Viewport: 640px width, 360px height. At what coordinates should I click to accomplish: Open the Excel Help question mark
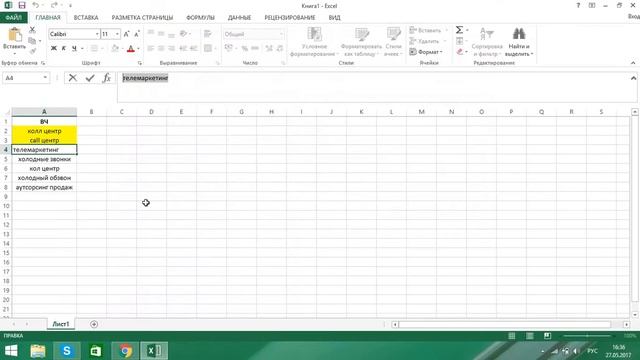[x=578, y=5]
